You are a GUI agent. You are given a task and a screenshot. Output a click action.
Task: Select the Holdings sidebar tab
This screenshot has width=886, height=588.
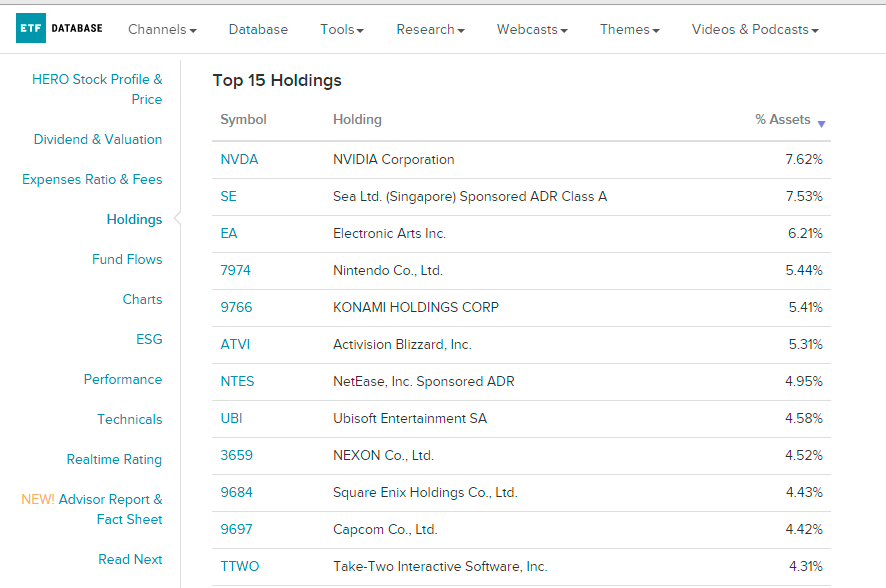click(134, 220)
